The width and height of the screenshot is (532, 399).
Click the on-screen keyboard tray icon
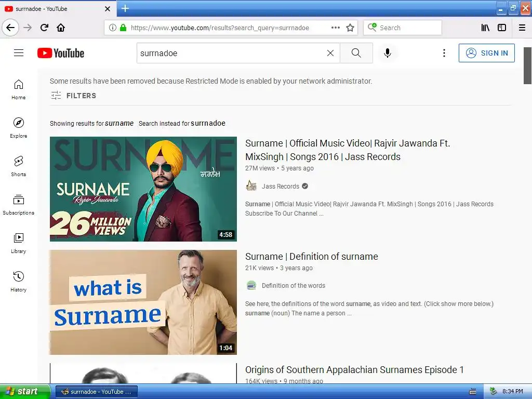coord(472,392)
